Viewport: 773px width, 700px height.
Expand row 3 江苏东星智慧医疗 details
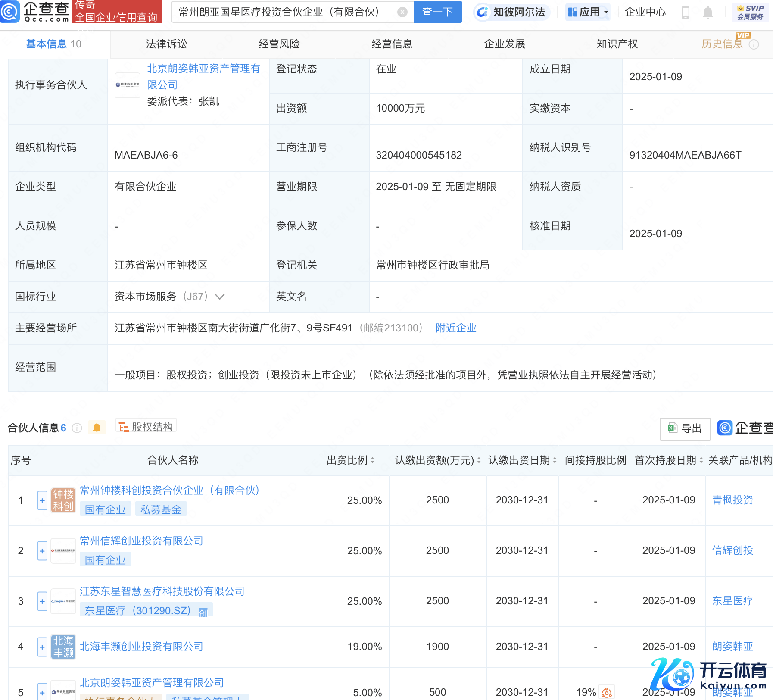42,601
